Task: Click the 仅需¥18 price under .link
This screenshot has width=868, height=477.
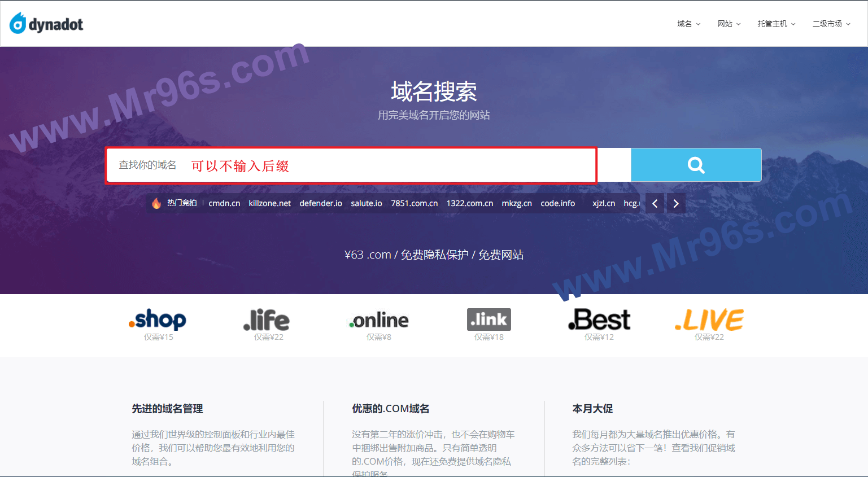Action: [x=489, y=337]
